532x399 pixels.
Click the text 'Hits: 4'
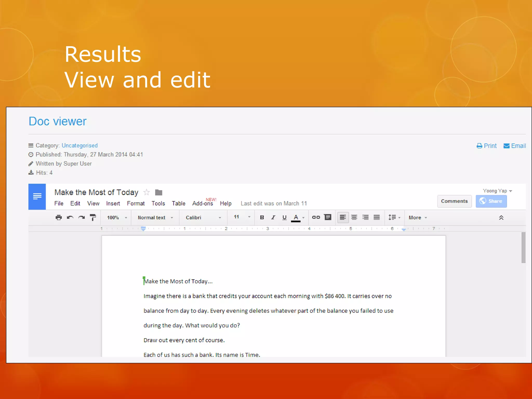tap(44, 173)
